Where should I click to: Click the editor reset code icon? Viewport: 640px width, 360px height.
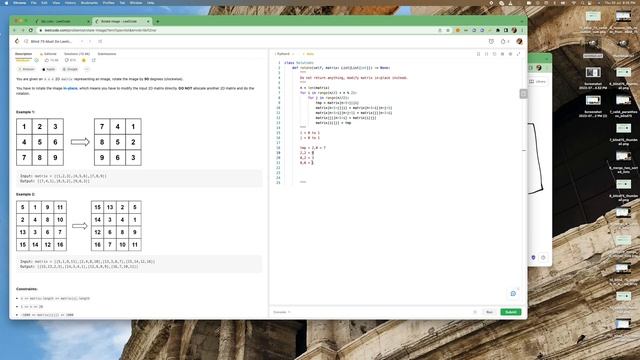[x=494, y=54]
